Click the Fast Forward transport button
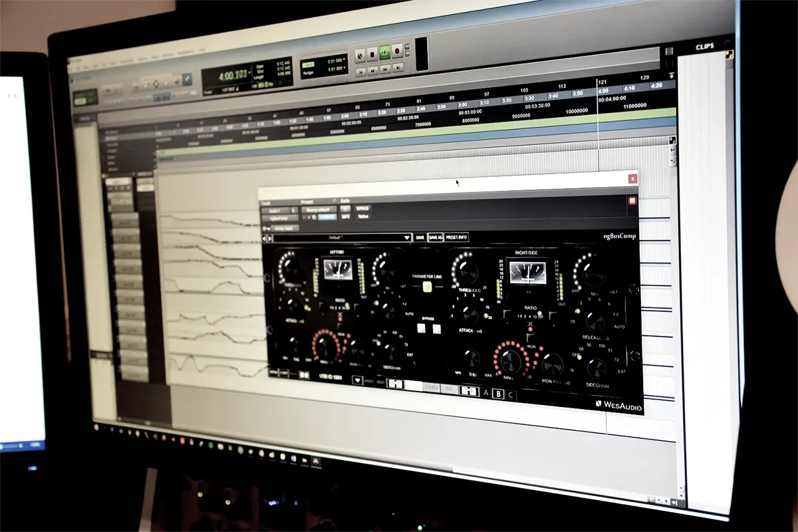This screenshot has width=798, height=532. [x=385, y=68]
